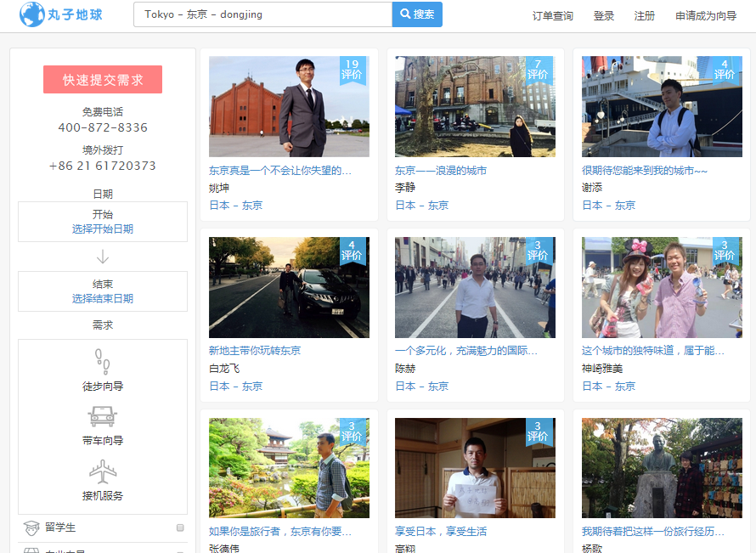This screenshot has width=756, height=553.
Task: Click 日本 - 东京 under 陈赫
Action: click(422, 387)
